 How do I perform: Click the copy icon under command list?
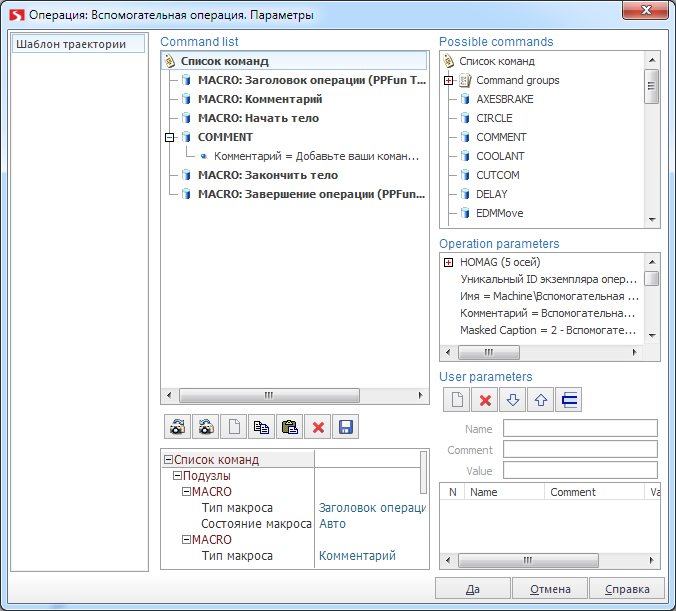coord(262,427)
